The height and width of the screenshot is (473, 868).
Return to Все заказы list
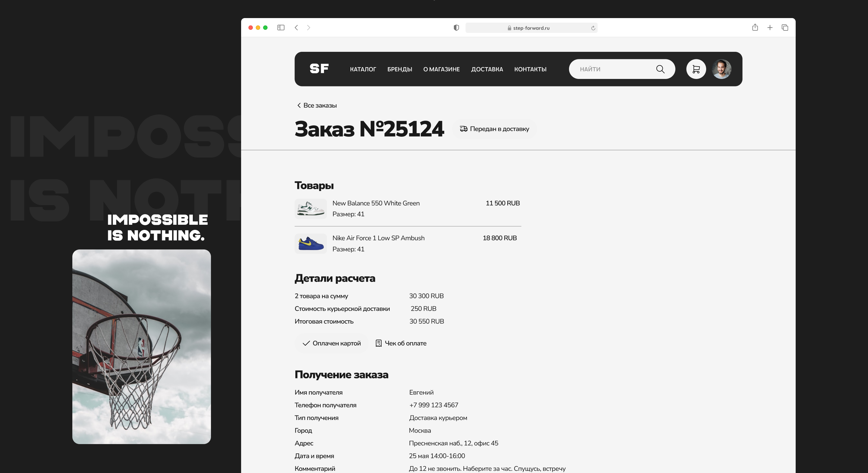point(317,105)
